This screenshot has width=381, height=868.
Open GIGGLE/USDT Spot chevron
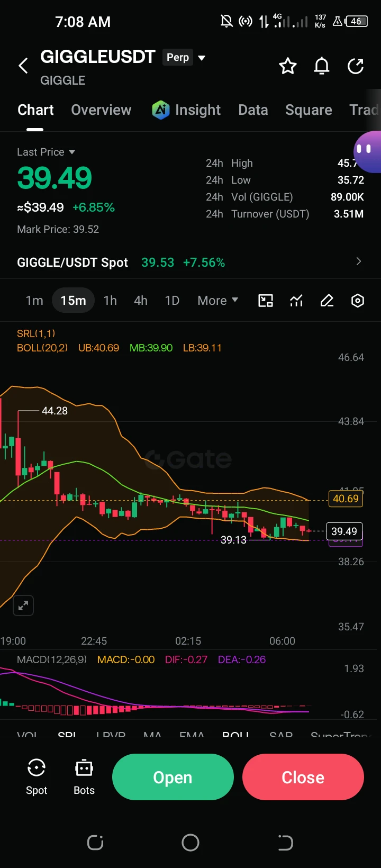click(x=359, y=261)
